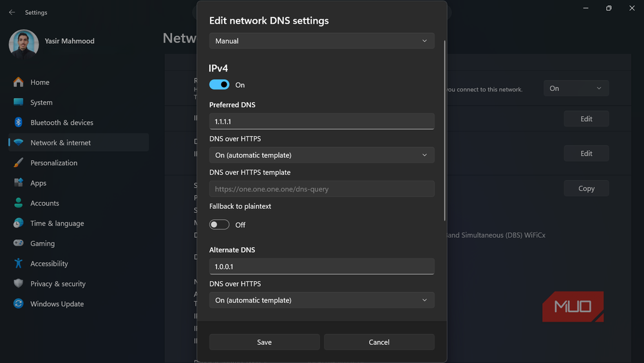
Task: Click the Gaming controller icon
Action: click(x=18, y=243)
